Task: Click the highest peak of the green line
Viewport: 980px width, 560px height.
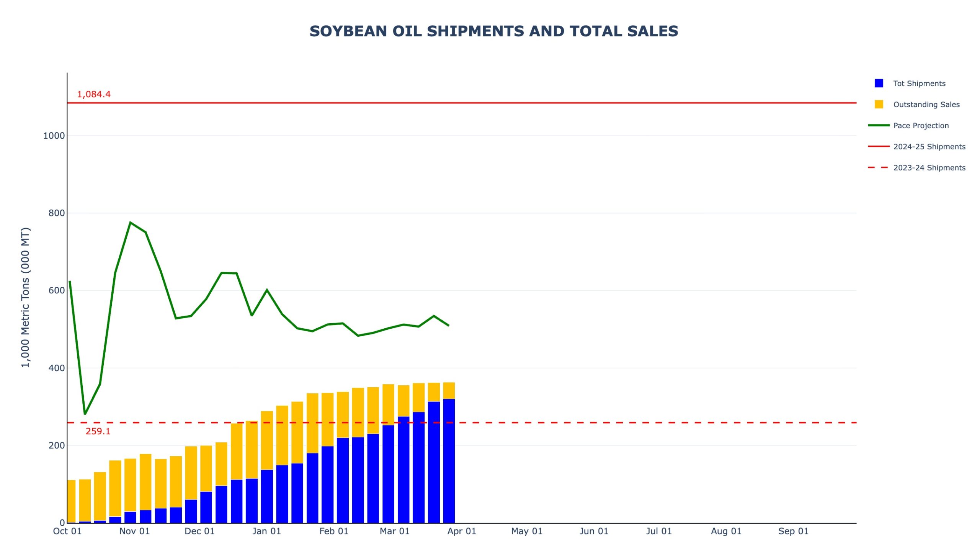Action: [130, 222]
